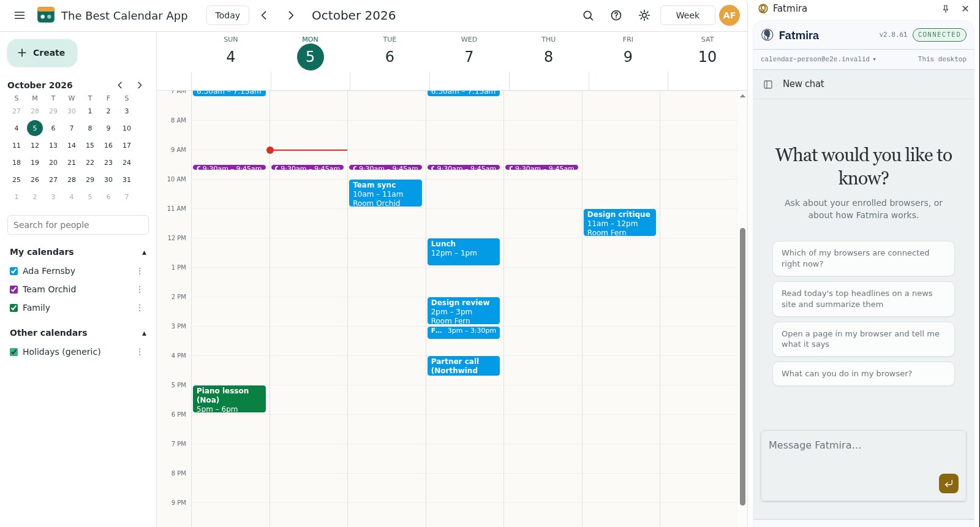Uncheck the Family calendar checkbox
The width and height of the screenshot is (980, 527).
click(x=14, y=308)
